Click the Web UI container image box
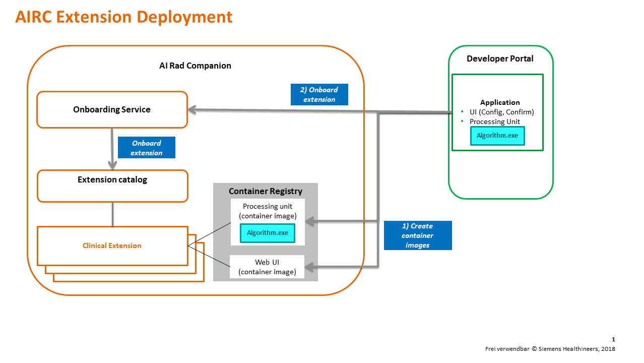Viewport: 644px width, 363px height. pyautogui.click(x=267, y=267)
